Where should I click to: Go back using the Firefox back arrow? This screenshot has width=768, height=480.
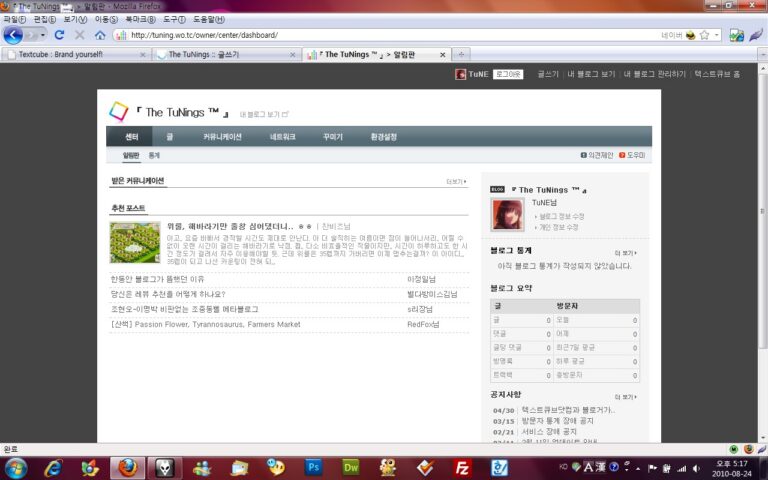[13, 35]
